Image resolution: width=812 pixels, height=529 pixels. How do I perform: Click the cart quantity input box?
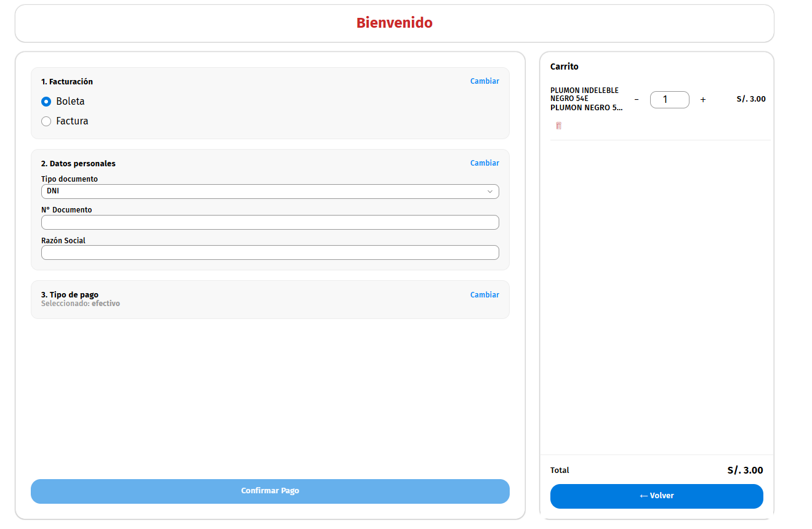point(669,100)
